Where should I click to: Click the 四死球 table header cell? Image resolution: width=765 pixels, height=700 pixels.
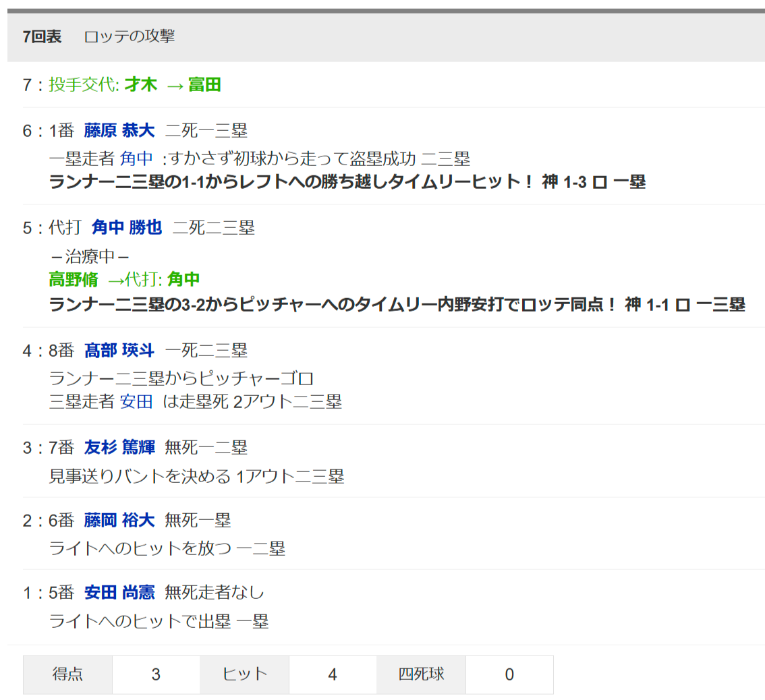(421, 674)
